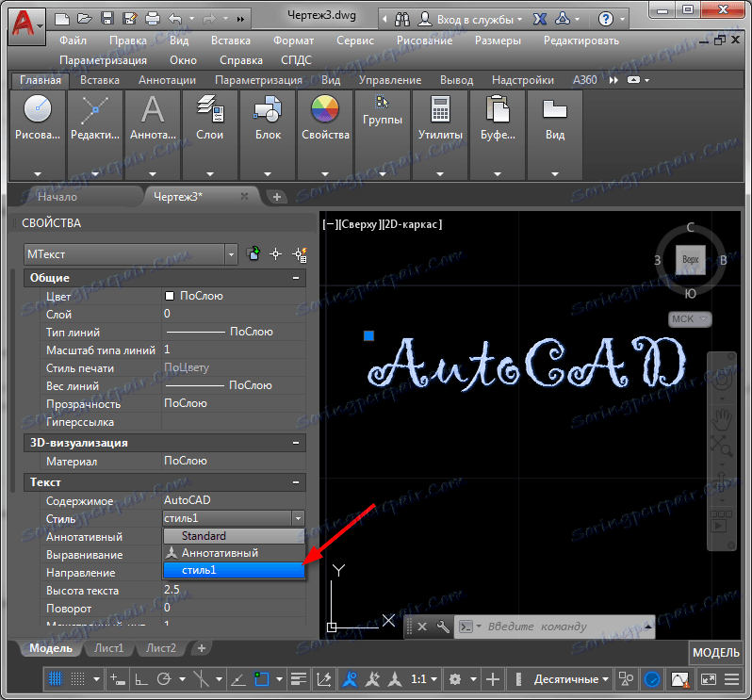Toggle object snap square icon
Screen dimensions: 752x700
click(261, 679)
